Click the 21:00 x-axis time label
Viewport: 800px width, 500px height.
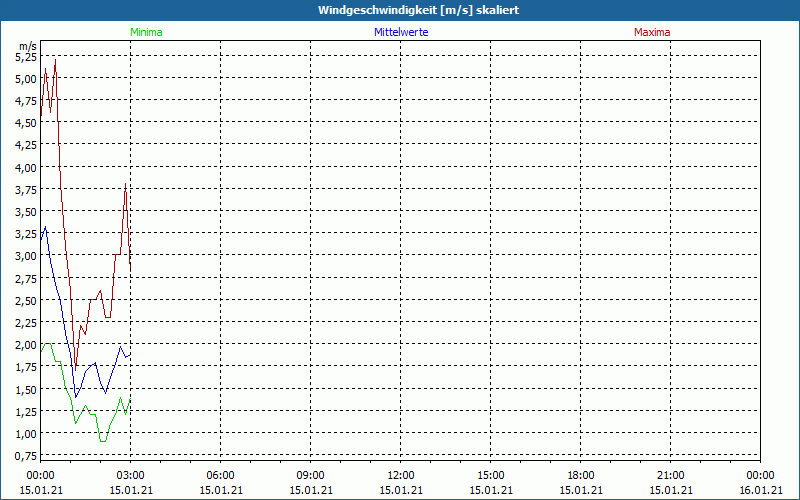tap(671, 476)
